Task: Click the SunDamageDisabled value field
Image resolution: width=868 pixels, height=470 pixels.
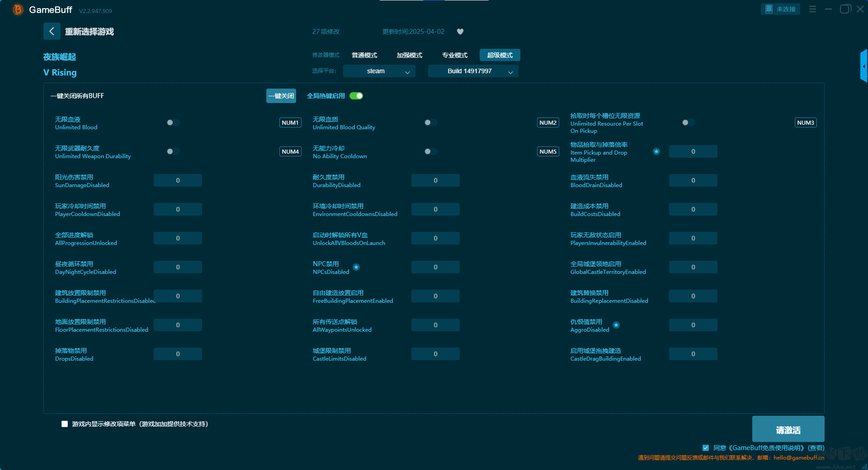Action: pyautogui.click(x=178, y=180)
